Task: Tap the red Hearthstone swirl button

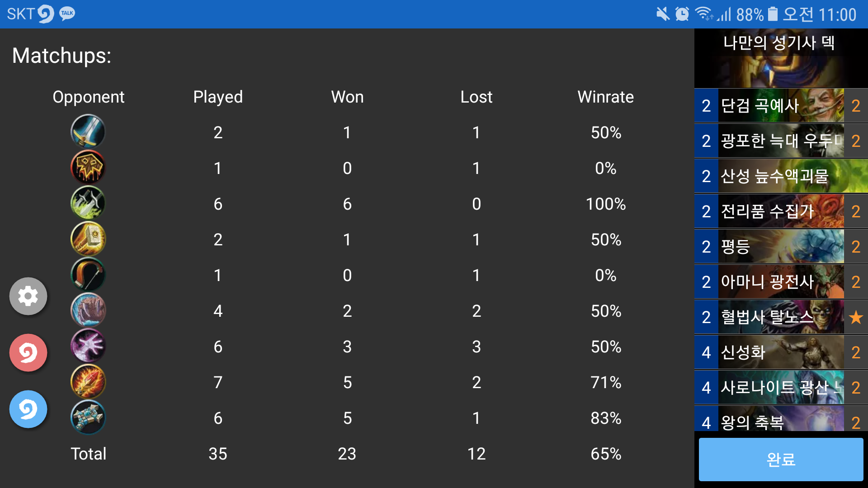Action: 28,352
